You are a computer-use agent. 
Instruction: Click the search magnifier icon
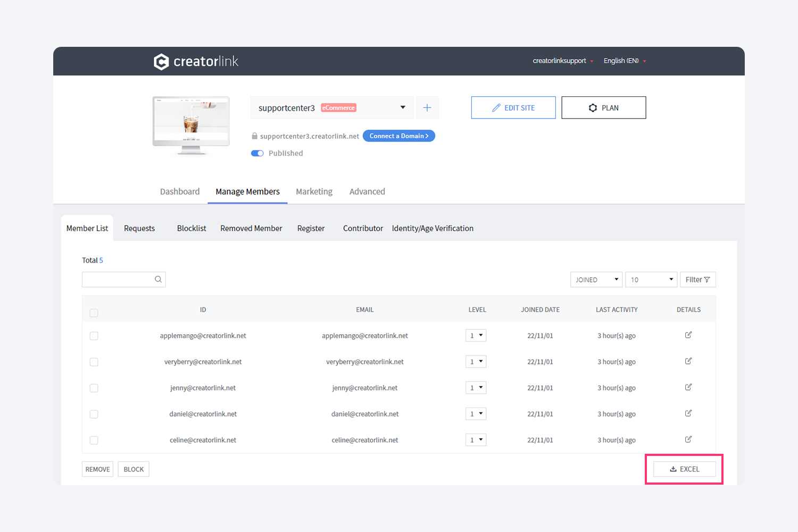(158, 279)
